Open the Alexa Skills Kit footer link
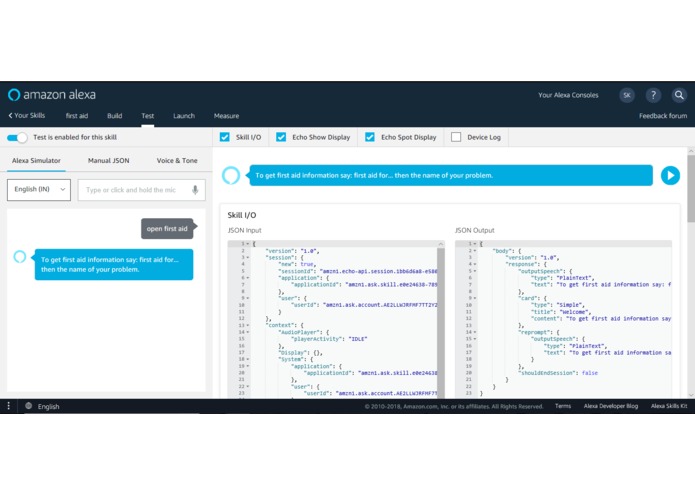The height and width of the screenshot is (494, 695). tap(669, 406)
